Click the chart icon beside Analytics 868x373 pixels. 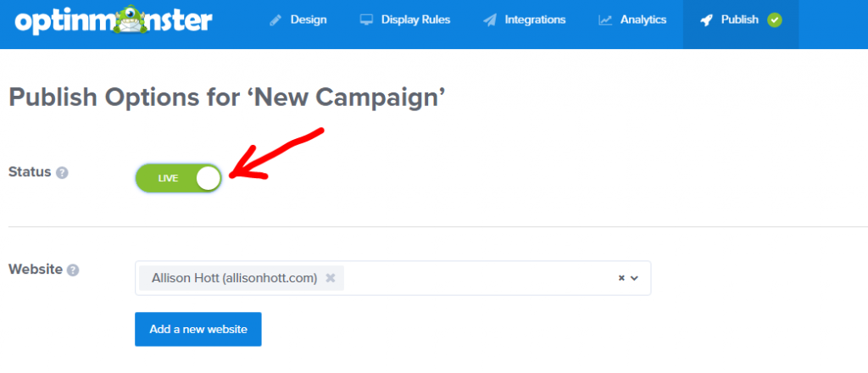[604, 20]
